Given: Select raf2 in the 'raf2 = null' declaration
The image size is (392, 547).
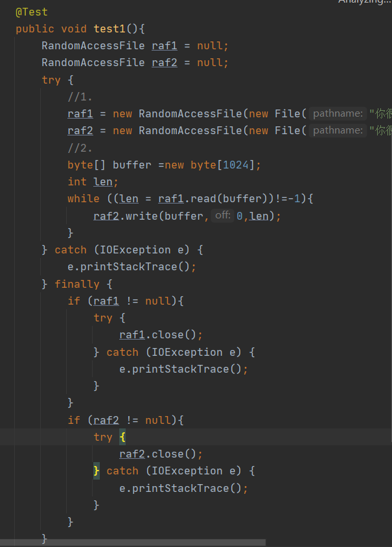Looking at the screenshot, I should [165, 62].
